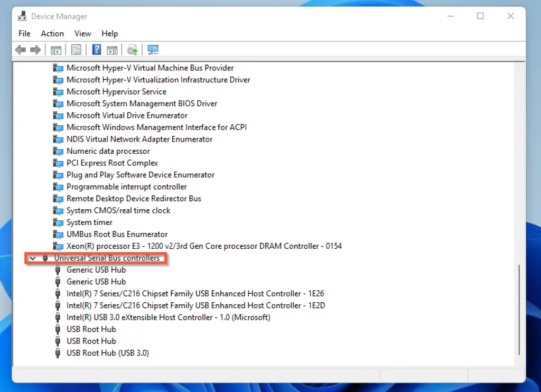Open the Help menu

point(109,33)
